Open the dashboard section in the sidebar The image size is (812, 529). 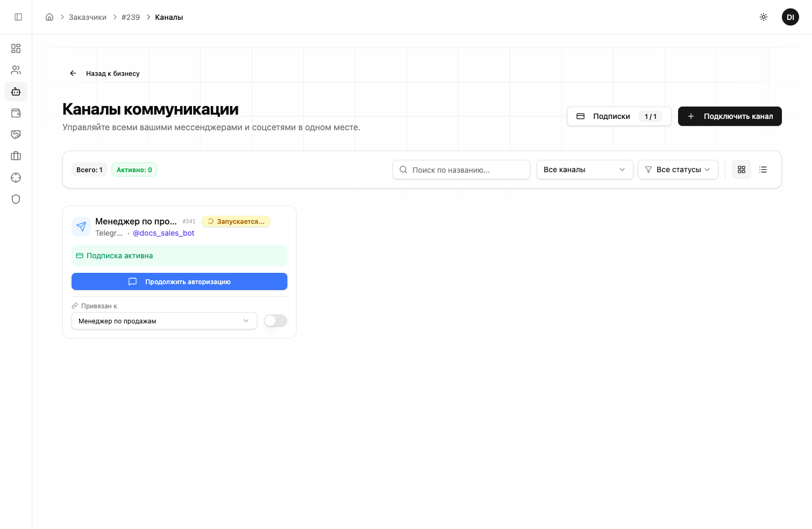tap(16, 48)
